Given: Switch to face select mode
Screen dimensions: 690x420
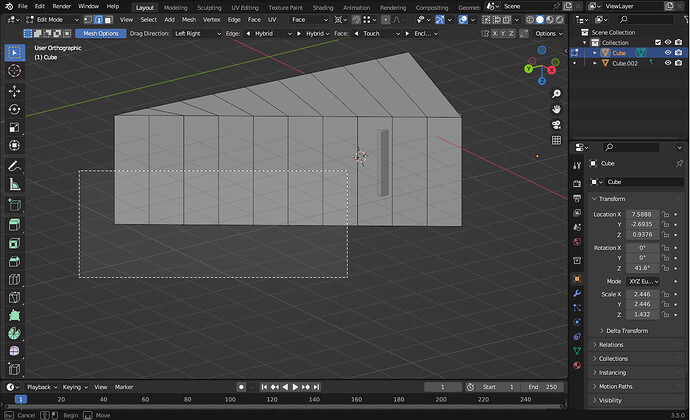Looking at the screenshot, I should tap(108, 19).
